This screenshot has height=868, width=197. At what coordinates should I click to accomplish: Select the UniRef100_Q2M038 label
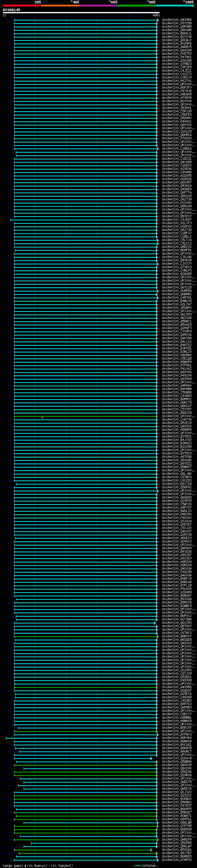pyautogui.click(x=177, y=535)
